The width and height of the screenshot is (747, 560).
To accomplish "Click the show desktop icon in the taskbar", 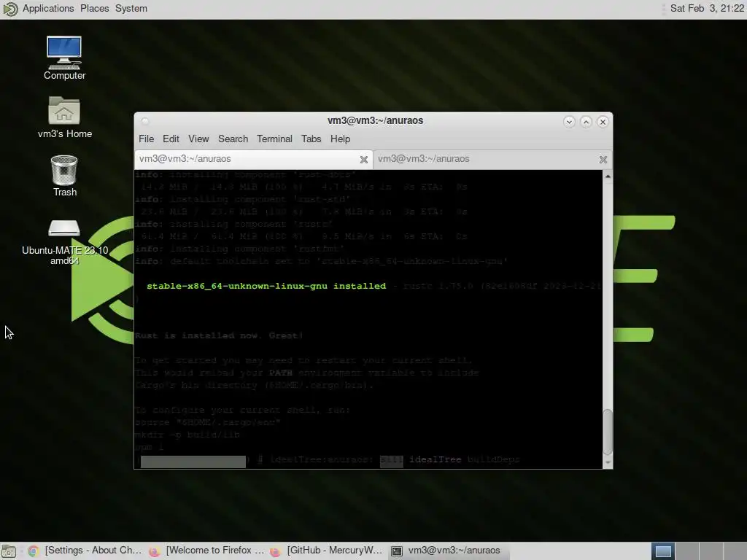I will 9,551.
